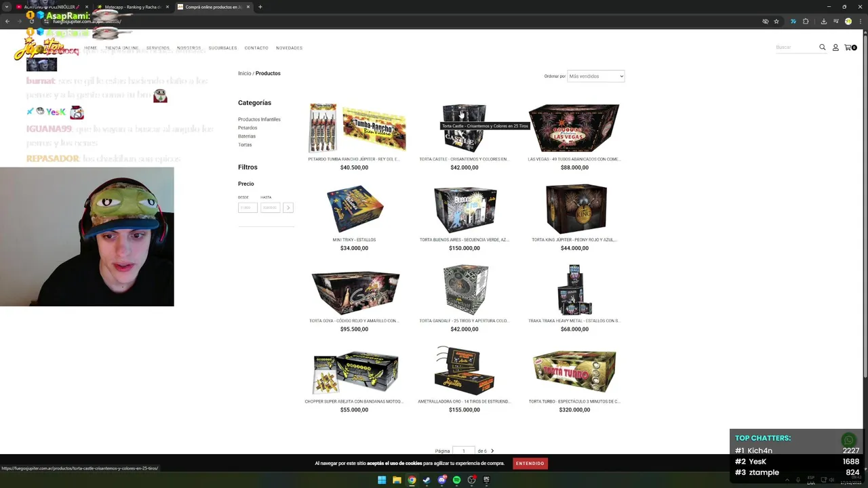Open the SERVICIOS menu item
Viewport: 868px width, 488px height.
pyautogui.click(x=158, y=48)
